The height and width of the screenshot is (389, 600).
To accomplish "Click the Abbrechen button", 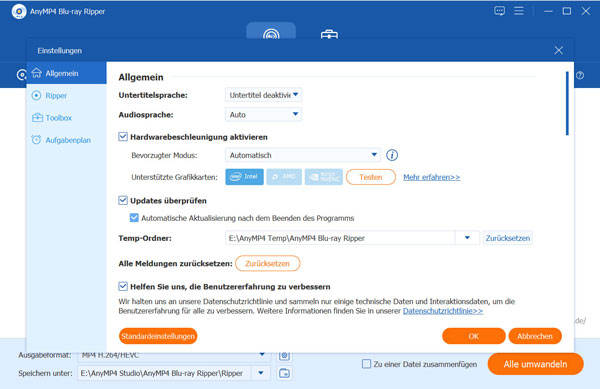I will [535, 336].
